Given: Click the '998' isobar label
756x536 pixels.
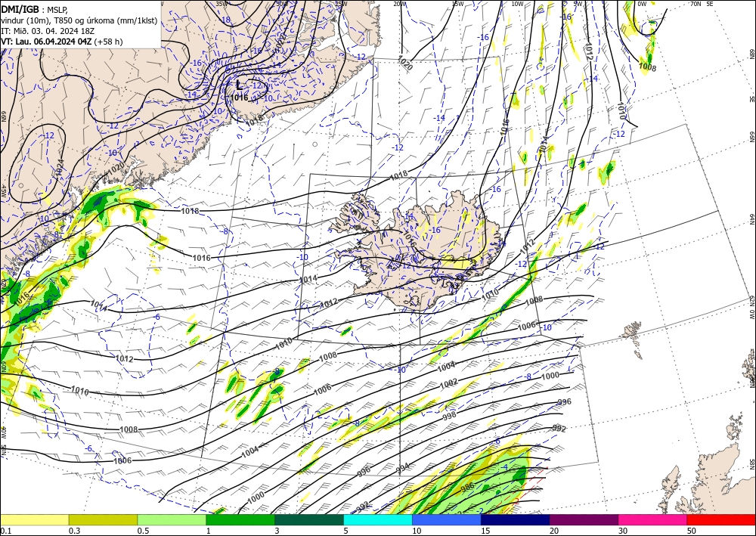Looking at the screenshot, I should click(449, 415).
